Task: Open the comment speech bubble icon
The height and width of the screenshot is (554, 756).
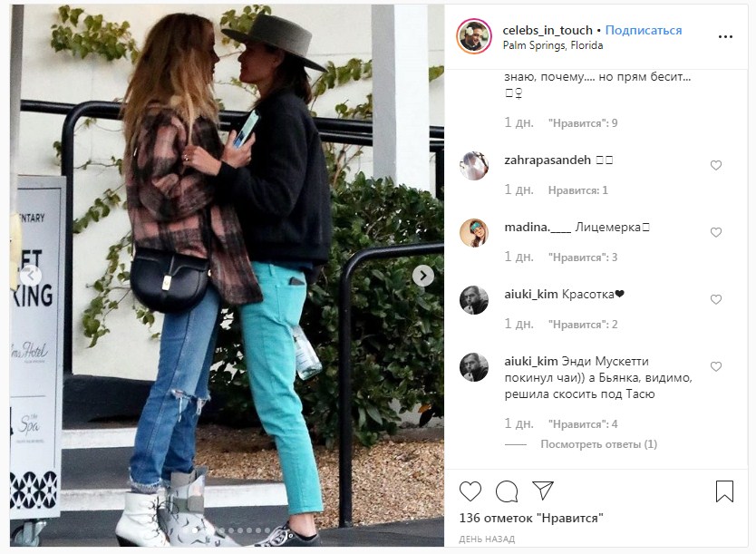Action: point(507,491)
